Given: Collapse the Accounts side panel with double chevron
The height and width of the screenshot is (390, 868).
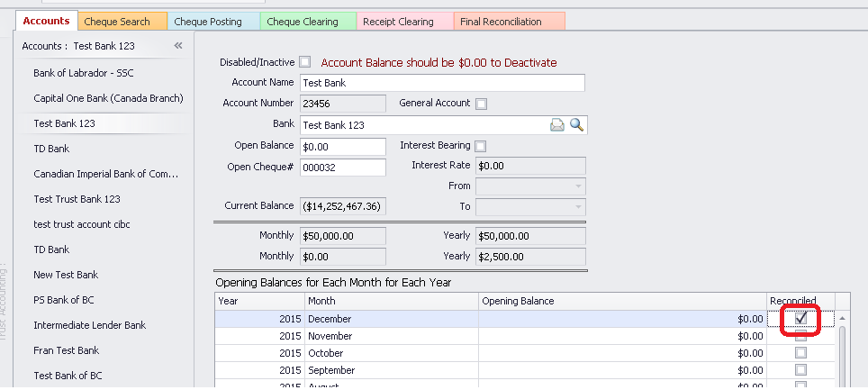Looking at the screenshot, I should [x=177, y=45].
